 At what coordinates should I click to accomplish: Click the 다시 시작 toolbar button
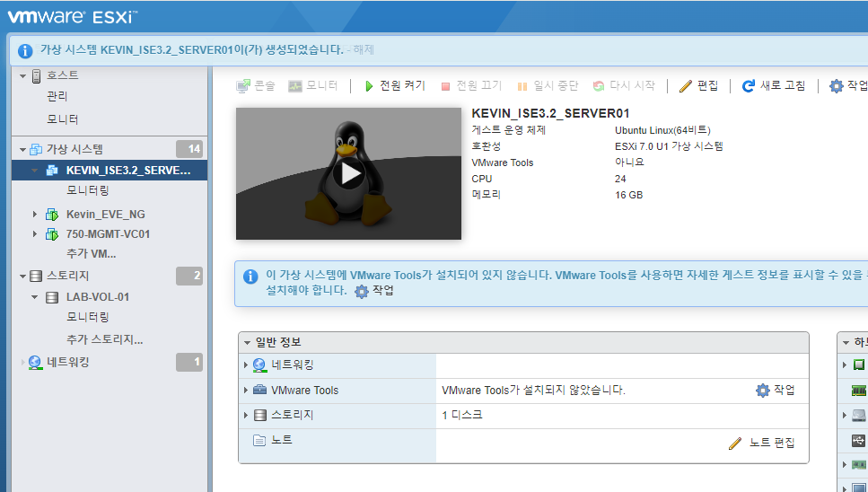pyautogui.click(x=624, y=86)
